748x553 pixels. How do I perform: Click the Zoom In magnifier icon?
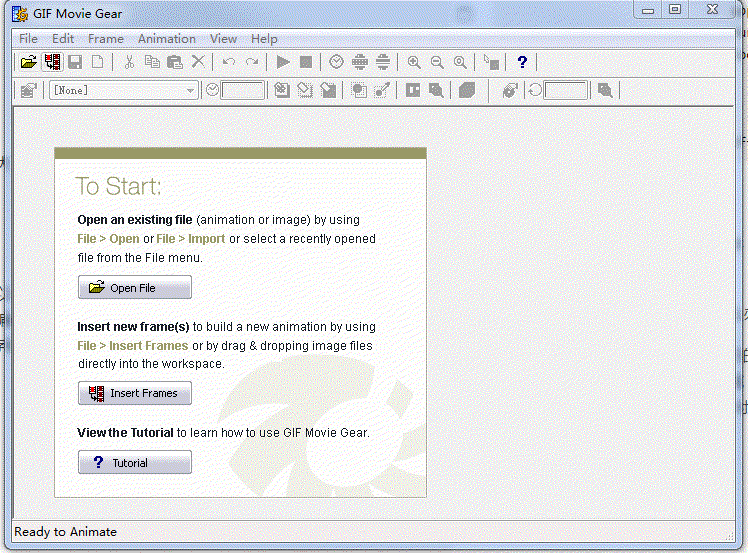414,62
